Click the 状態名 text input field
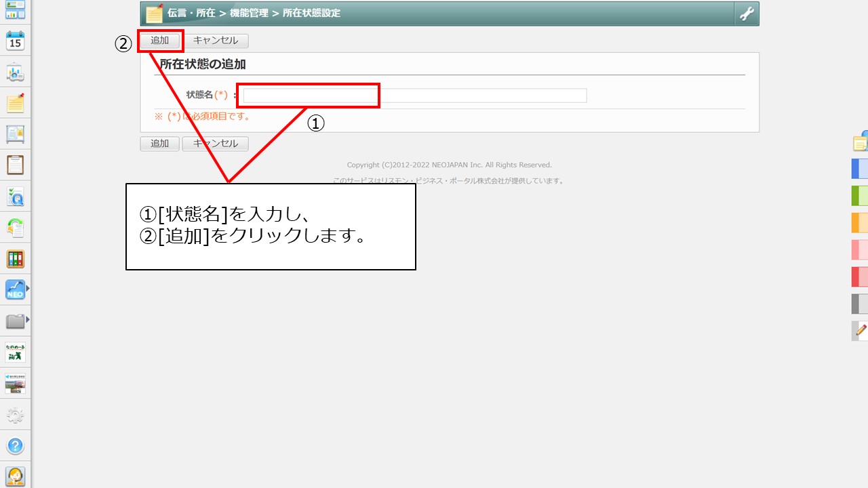Viewport: 868px width, 488px height. coord(414,96)
